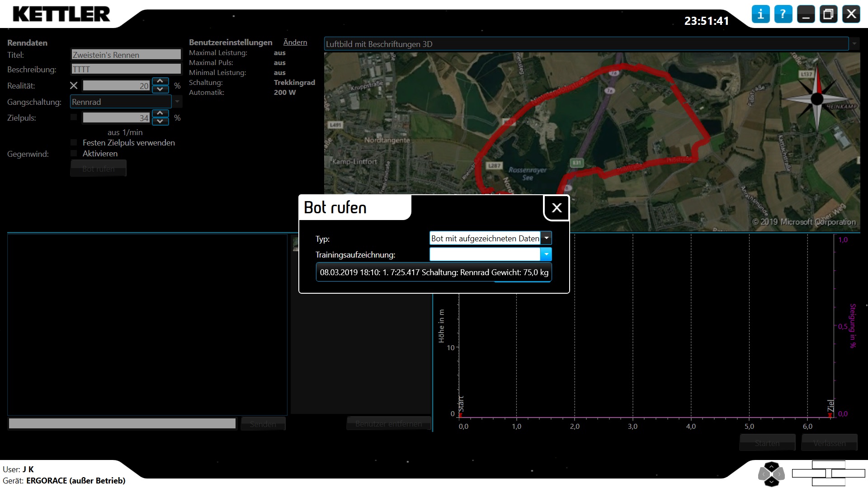Select the 08.03.2019 18:10 training recording
Viewport: 868px width, 488px height.
[434, 272]
